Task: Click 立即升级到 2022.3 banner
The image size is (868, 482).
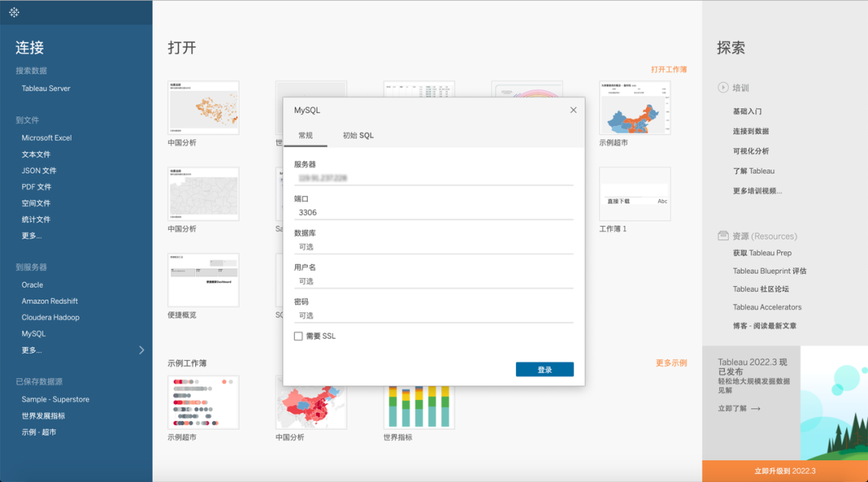Action: click(x=785, y=471)
